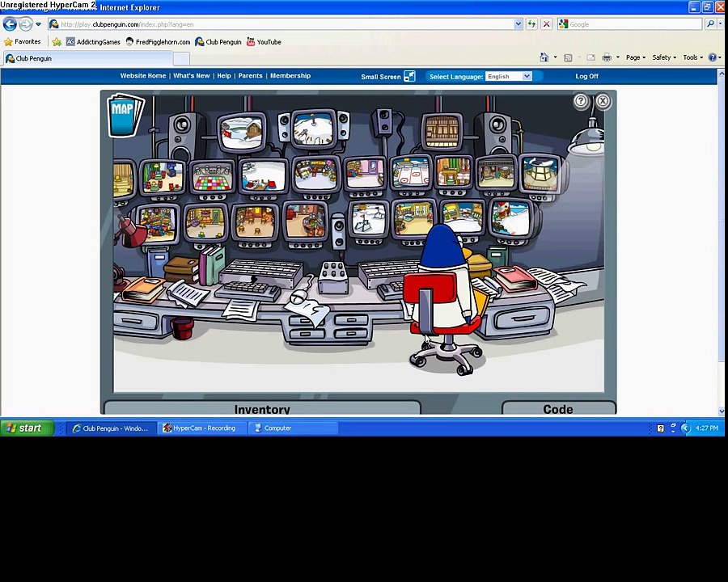The image size is (728, 582).
Task: Open recent pages dropdown beside Forward button
Action: coord(39,24)
